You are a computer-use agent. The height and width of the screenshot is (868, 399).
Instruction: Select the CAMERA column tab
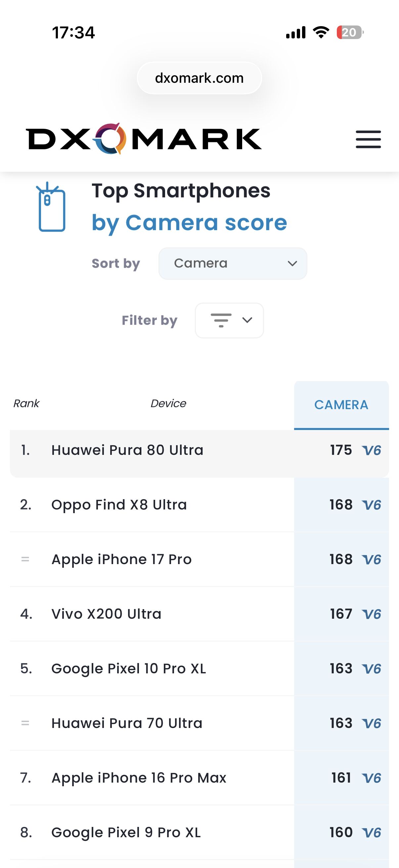pyautogui.click(x=341, y=405)
